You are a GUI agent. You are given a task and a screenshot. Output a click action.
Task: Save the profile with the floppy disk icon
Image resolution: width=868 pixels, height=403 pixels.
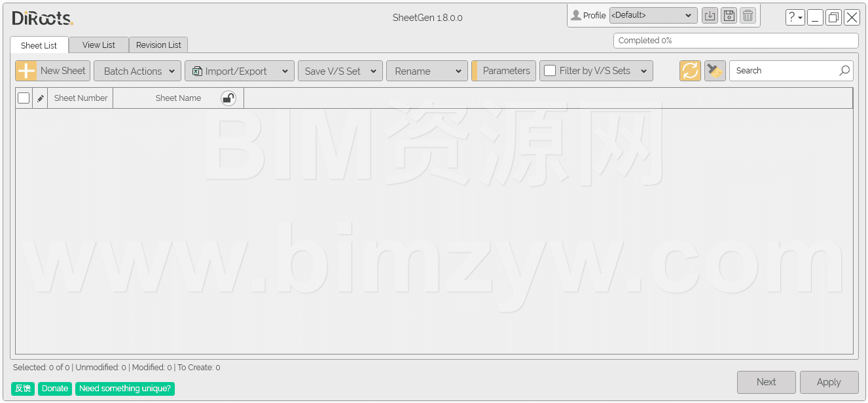729,16
